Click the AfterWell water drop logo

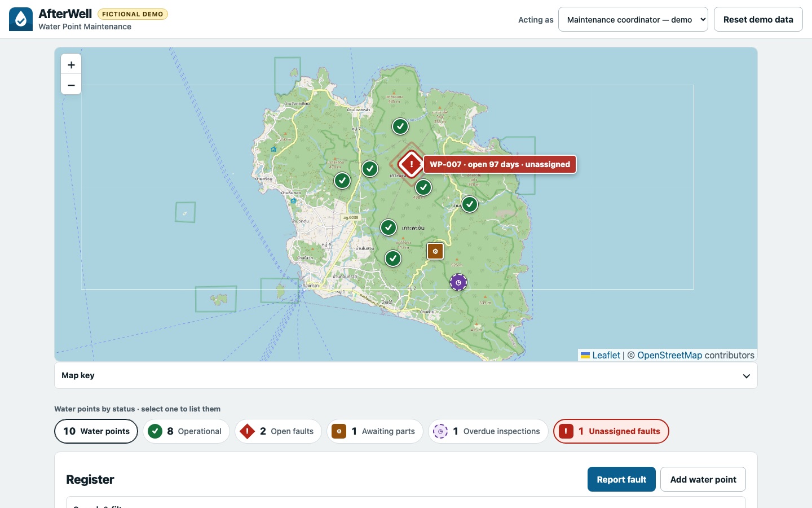[21, 19]
